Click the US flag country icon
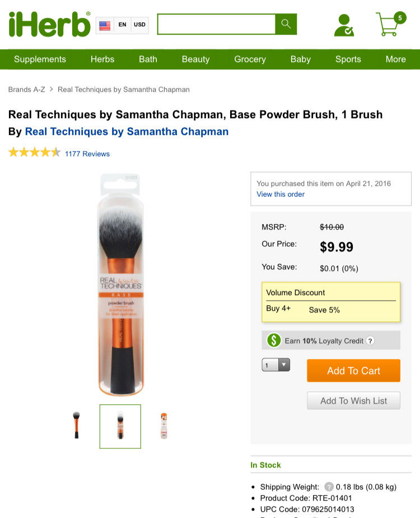The width and height of the screenshot is (420, 518). pos(105,25)
